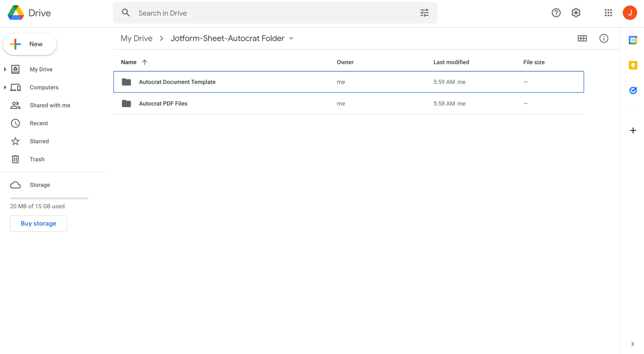Viewport: 644px width, 354px height.
Task: Open Google Calendar side panel
Action: point(633,40)
